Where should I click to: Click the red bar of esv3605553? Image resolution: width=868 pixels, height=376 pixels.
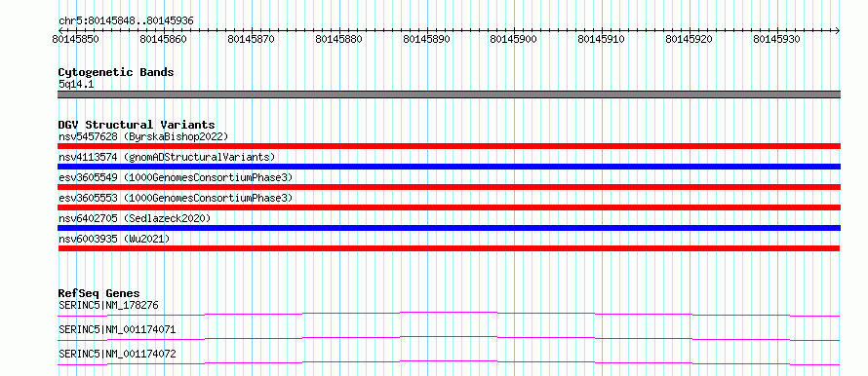click(x=449, y=207)
